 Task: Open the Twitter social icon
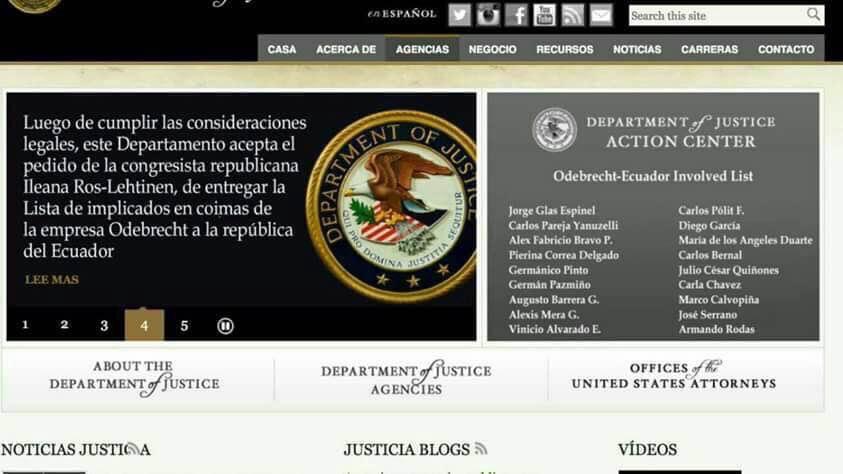coord(460,15)
